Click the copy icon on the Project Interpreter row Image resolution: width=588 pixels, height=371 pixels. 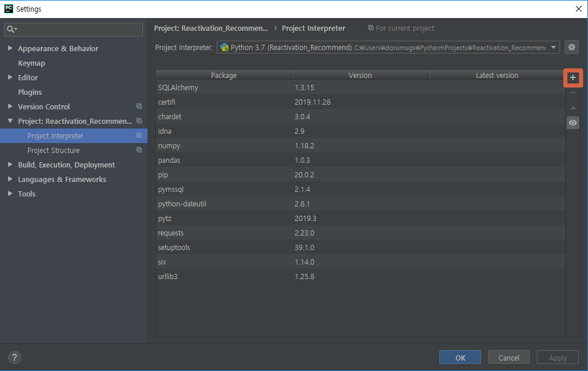(x=139, y=135)
